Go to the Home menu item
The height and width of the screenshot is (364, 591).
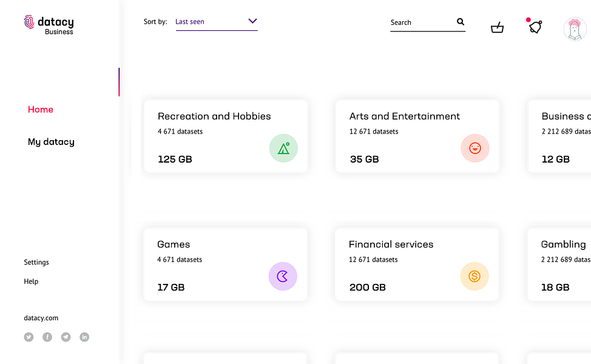(x=41, y=110)
